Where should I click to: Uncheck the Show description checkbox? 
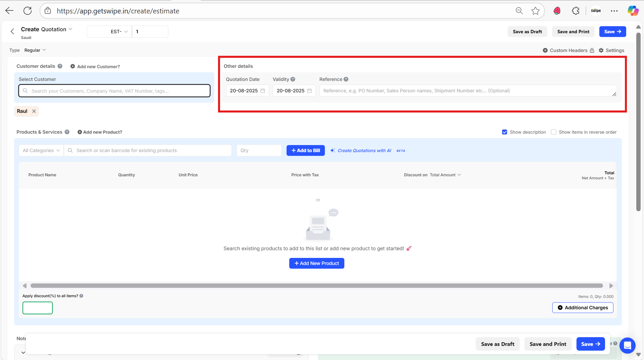(x=505, y=132)
